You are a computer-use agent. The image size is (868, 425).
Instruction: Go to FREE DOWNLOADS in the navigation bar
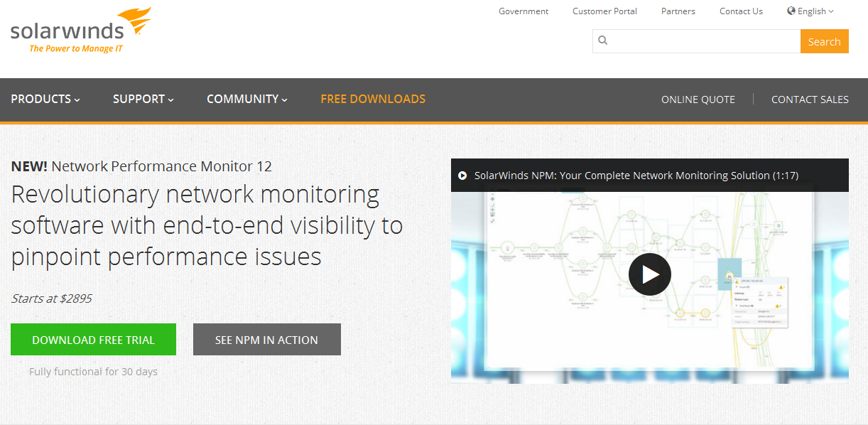coord(373,99)
